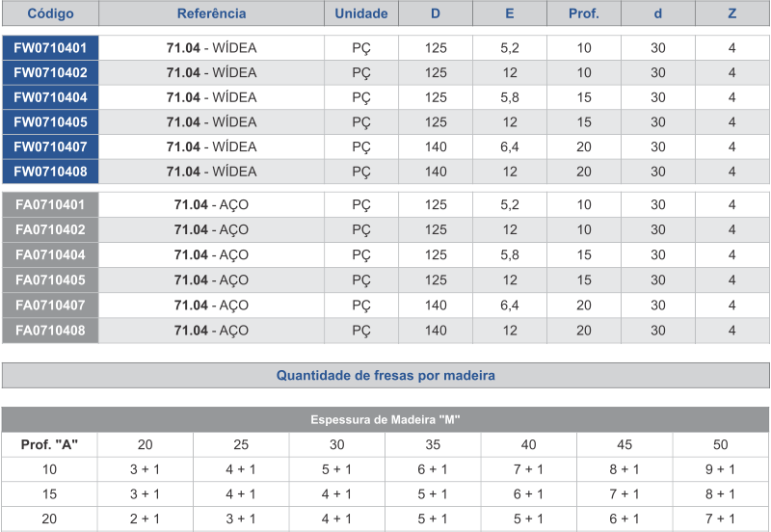Select product code FW0710402

(50, 72)
